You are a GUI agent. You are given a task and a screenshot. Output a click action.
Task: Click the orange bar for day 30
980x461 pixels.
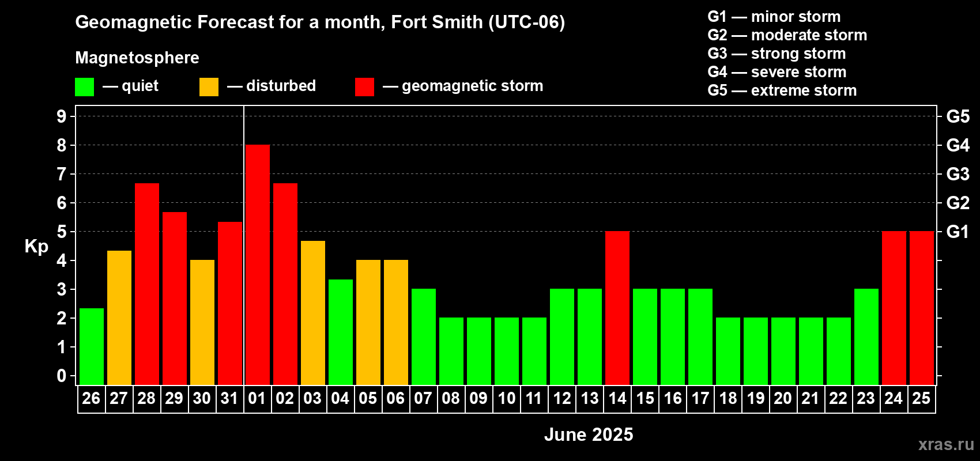[x=202, y=322]
